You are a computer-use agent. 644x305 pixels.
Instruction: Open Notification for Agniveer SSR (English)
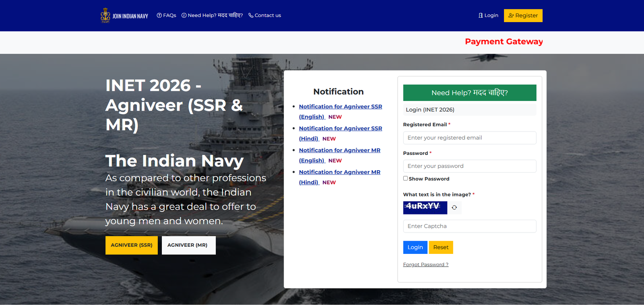coord(341,112)
